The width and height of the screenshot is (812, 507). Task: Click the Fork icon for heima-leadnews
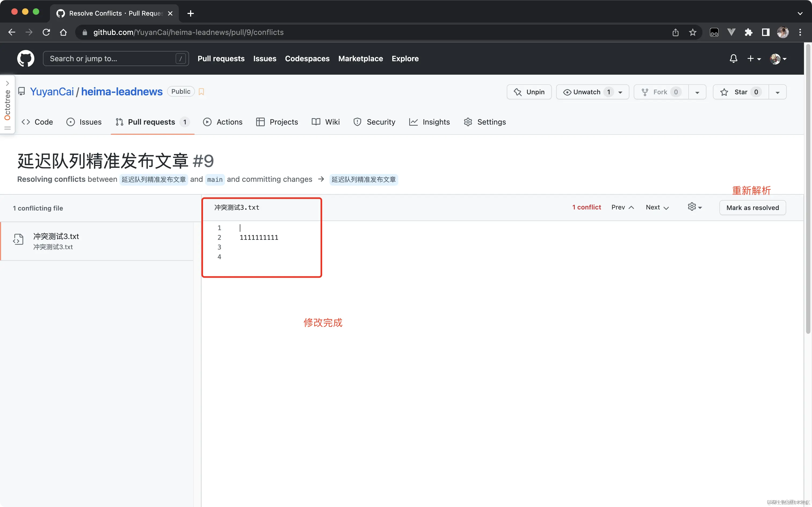coord(645,92)
